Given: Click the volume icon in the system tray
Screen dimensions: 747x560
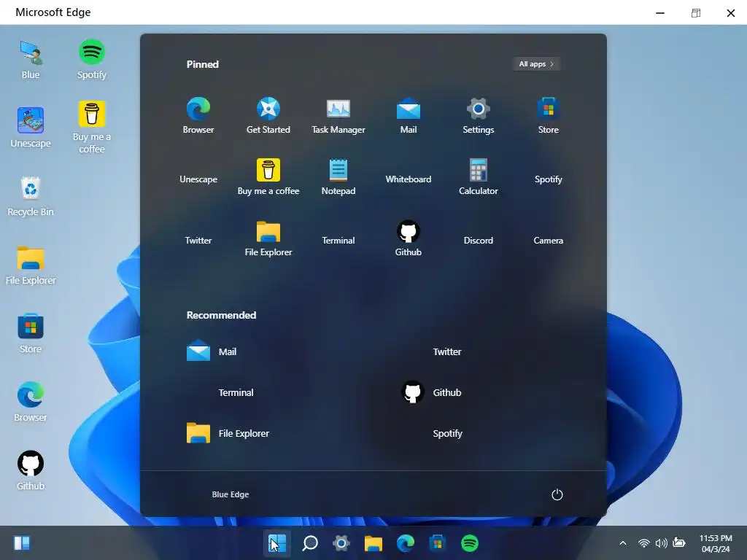Looking at the screenshot, I should (661, 542).
